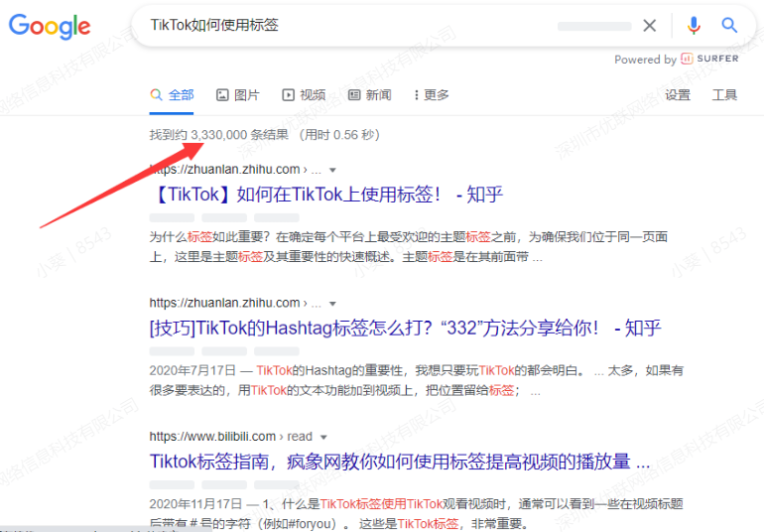764x532 pixels.
Task: Expand dropdown arrow beside bilibili URL
Action: 323,438
